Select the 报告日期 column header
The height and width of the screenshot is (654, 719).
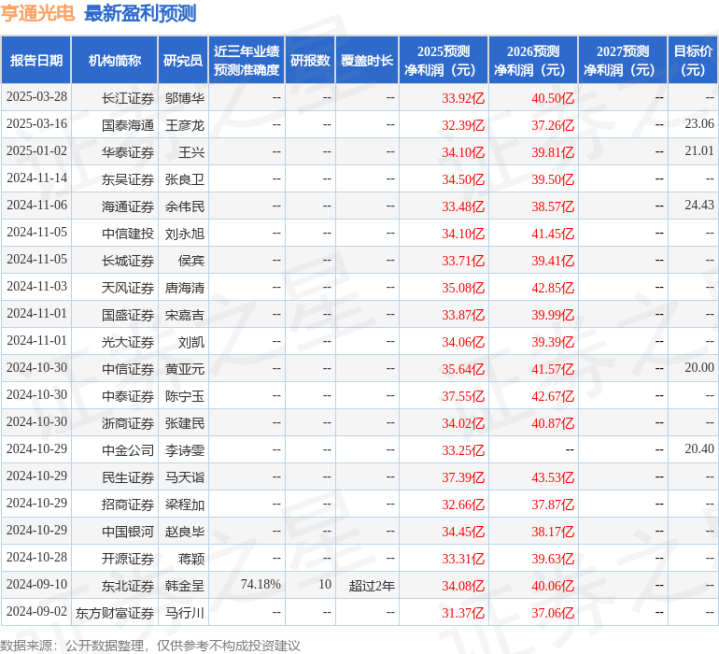tap(36, 60)
